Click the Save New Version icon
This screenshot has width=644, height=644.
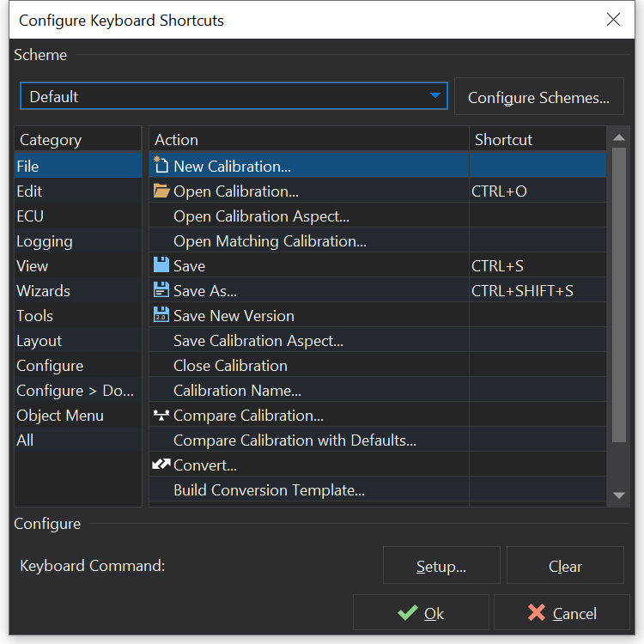point(161,315)
